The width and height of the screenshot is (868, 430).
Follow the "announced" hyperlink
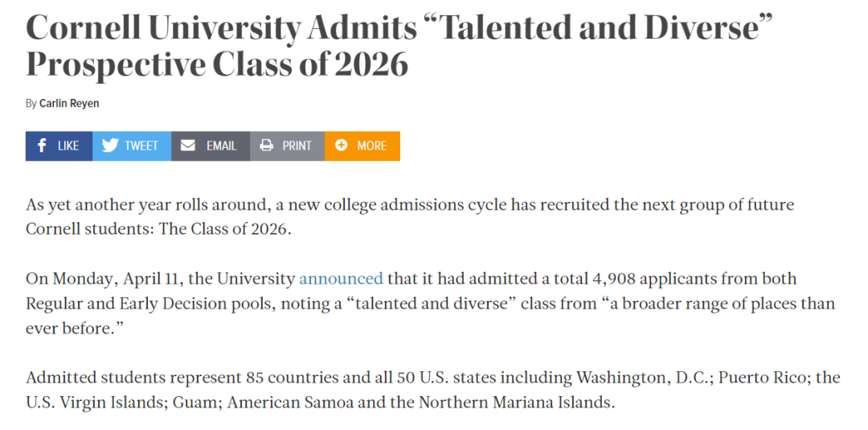point(341,279)
